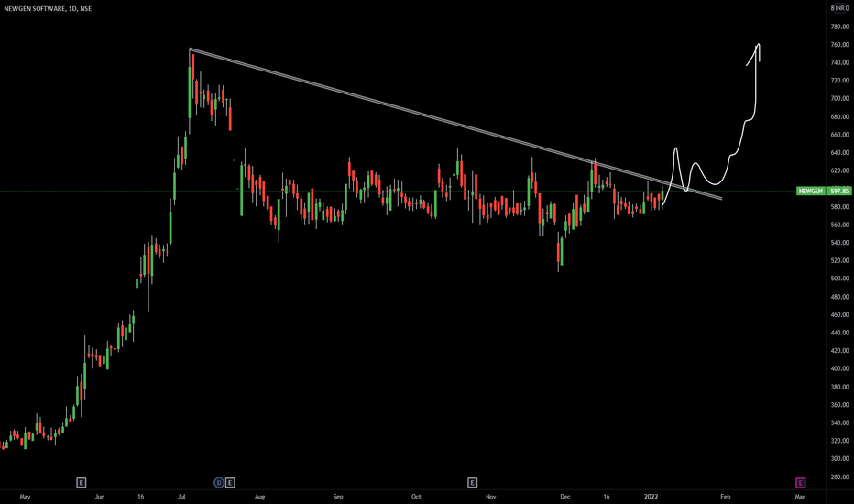Screen dimensions: 854x504
Task: Click the 660.00 price axis label
Action: coord(840,135)
